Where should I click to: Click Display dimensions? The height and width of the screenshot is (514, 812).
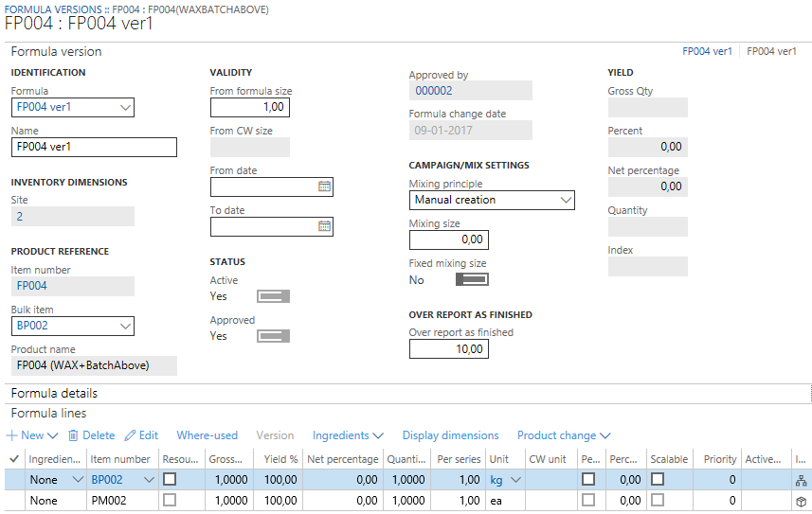[451, 435]
